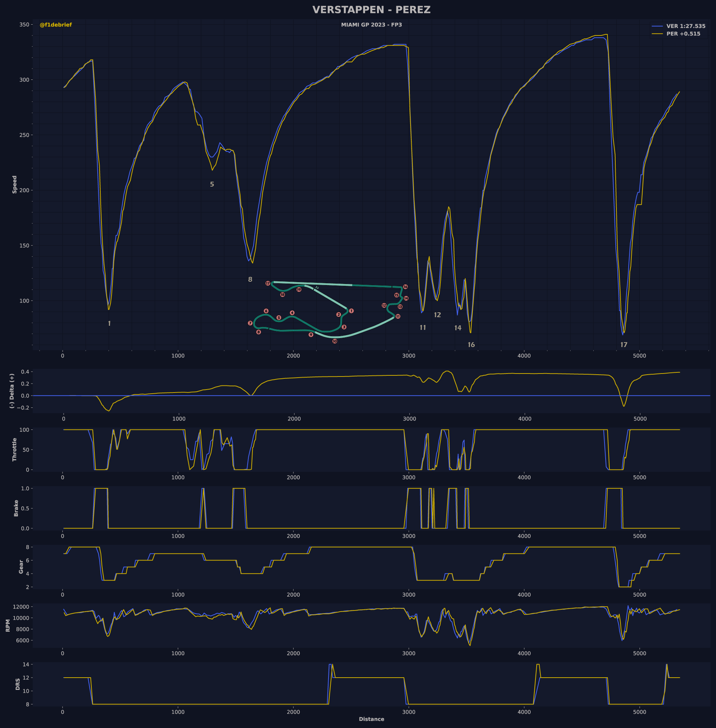Image resolution: width=716 pixels, height=728 pixels.
Task: Click corner 17 label on speed trace
Action: pyautogui.click(x=624, y=345)
